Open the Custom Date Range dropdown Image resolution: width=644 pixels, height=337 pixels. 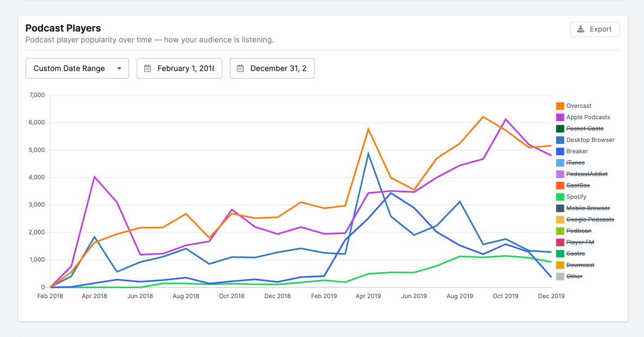coord(77,68)
